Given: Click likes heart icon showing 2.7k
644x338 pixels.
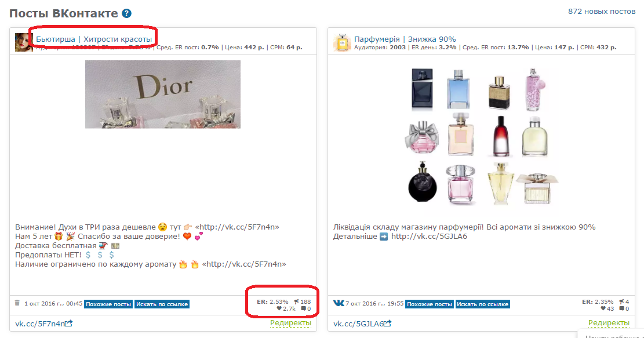Looking at the screenshot, I should point(279,308).
